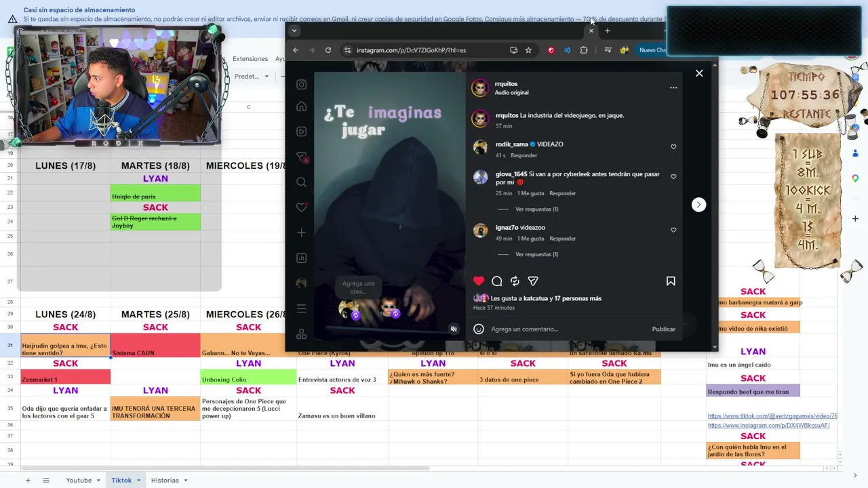Like rodik_sama's VIDEAZO comment
The image size is (868, 488).
click(673, 146)
